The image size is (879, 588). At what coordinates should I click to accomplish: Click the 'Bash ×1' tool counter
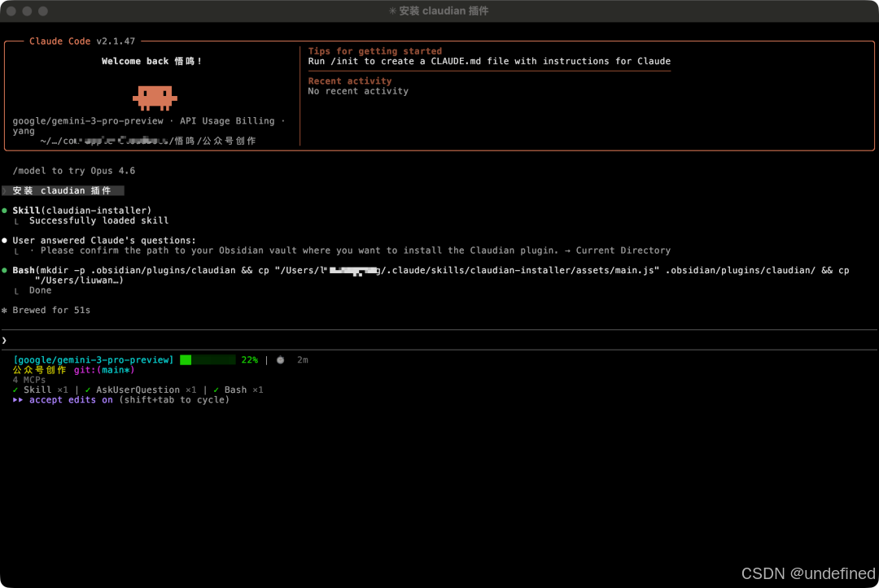click(244, 390)
